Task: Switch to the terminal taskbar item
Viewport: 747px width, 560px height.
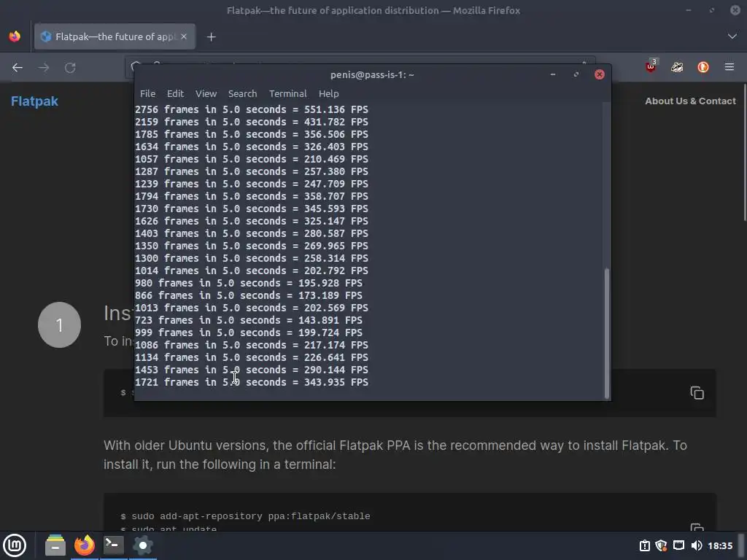Action: [x=113, y=545]
